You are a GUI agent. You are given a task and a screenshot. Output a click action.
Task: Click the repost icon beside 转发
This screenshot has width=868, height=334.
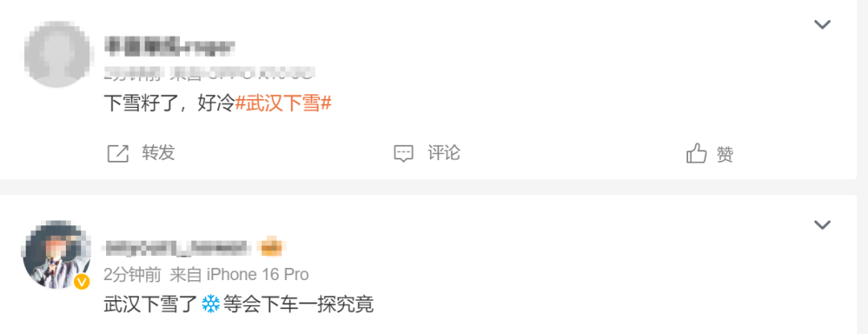(x=117, y=154)
